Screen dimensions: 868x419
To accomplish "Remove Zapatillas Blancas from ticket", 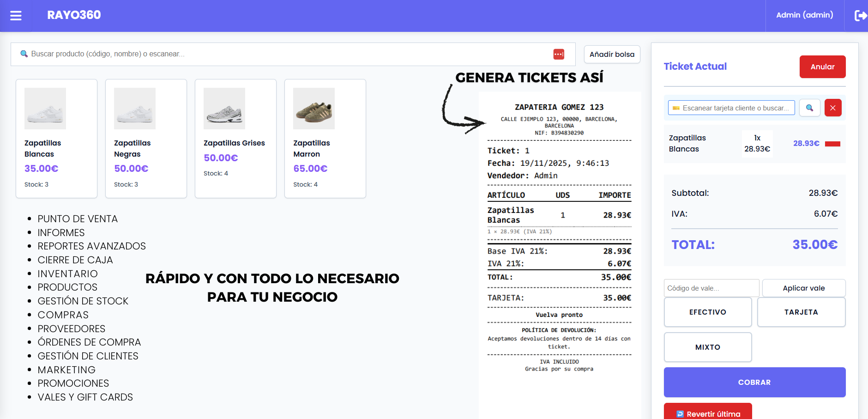I will point(832,144).
